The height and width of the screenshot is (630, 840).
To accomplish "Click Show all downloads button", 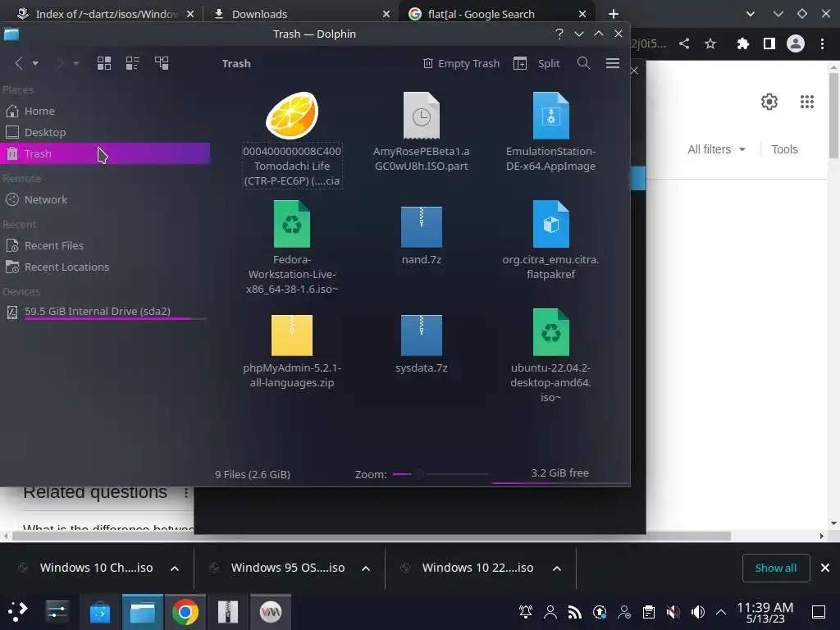I will [776, 568].
